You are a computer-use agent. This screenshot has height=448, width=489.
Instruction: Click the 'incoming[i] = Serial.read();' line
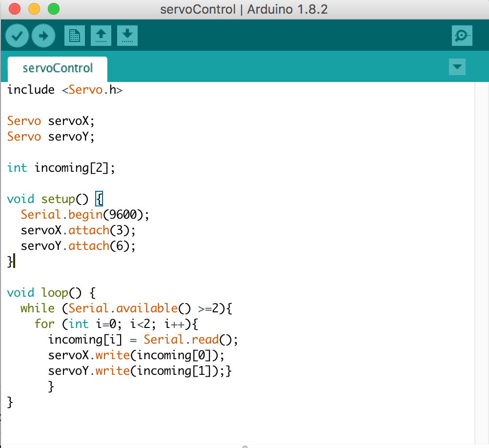click(143, 340)
